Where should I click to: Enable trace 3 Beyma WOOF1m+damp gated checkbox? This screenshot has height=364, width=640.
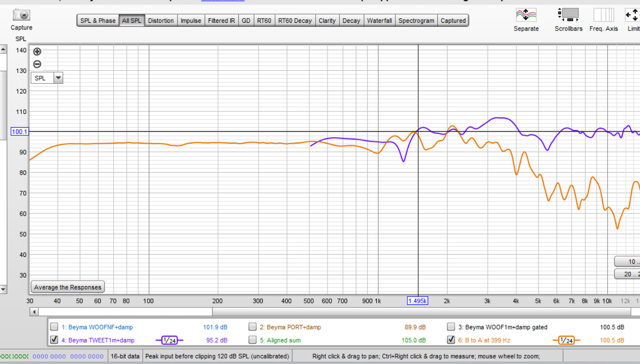point(451,327)
